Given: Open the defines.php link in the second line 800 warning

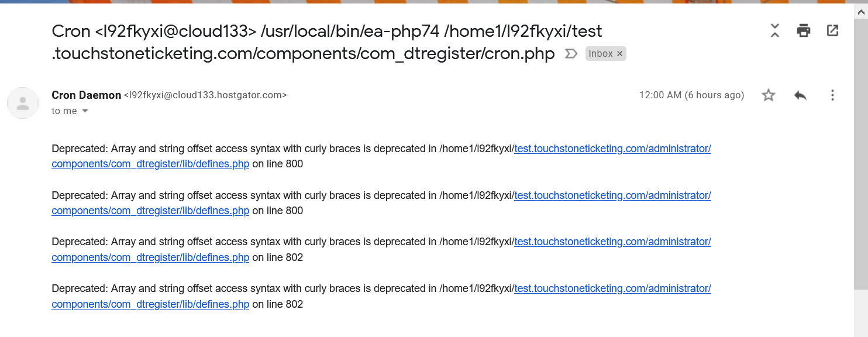Looking at the screenshot, I should (150, 211).
